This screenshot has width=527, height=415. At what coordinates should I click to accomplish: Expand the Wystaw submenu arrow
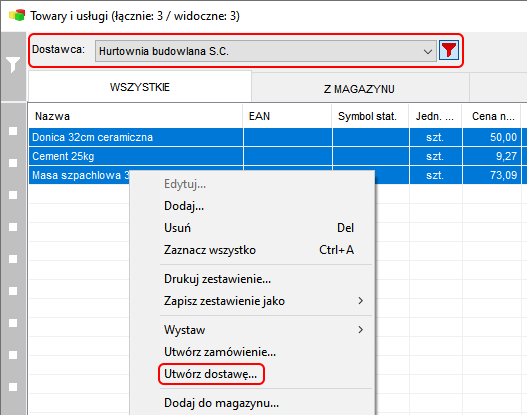coord(360,330)
